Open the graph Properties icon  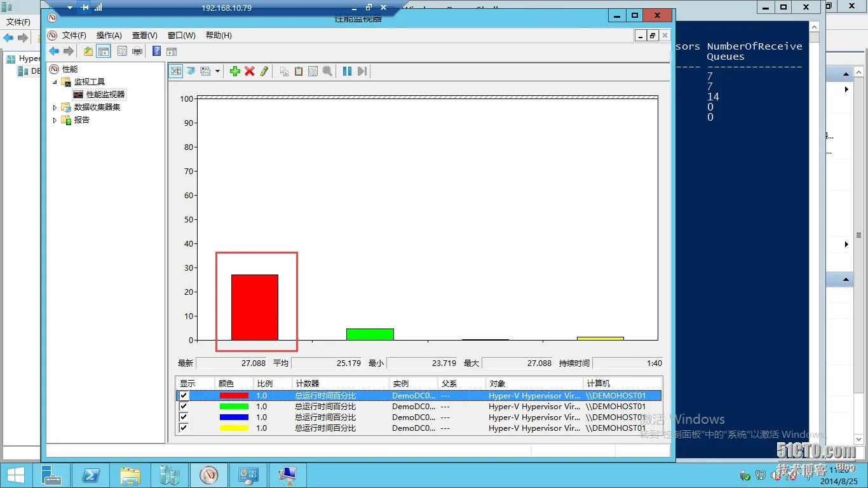(313, 71)
